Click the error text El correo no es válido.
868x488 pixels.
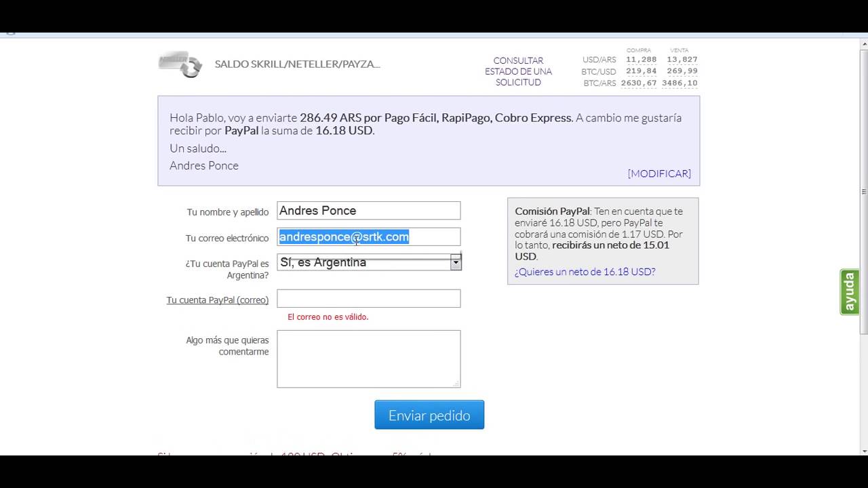point(328,317)
